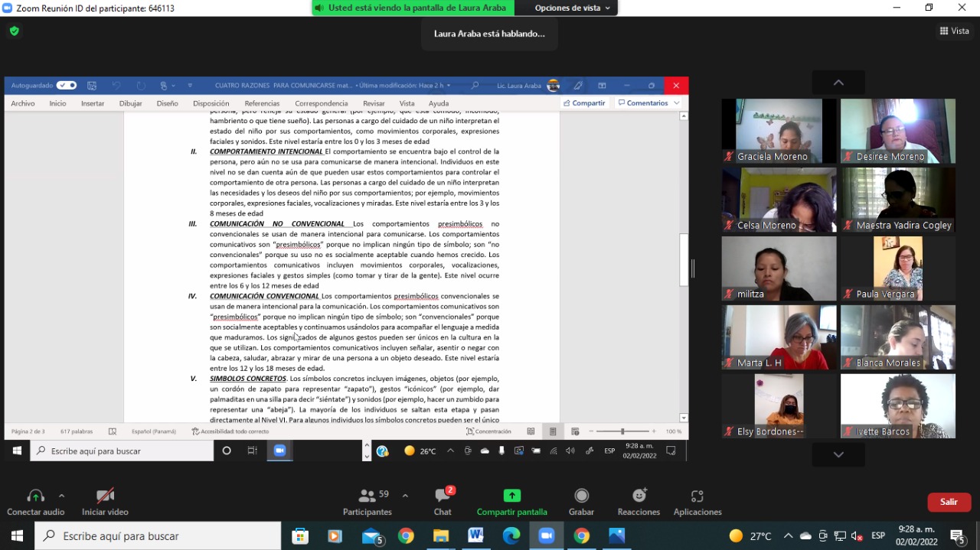Click the Conectar audio headphone icon
The width and height of the screenshot is (980, 550).
[35, 496]
